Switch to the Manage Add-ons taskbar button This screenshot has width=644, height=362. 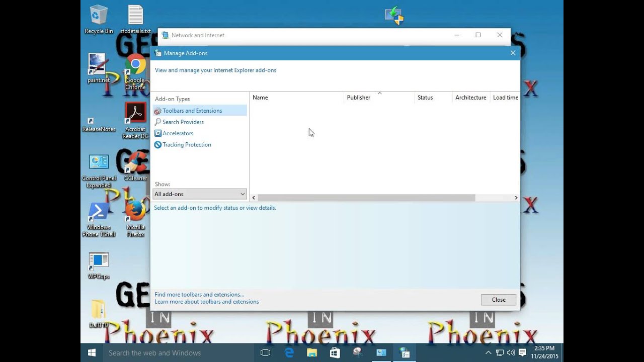tap(405, 353)
